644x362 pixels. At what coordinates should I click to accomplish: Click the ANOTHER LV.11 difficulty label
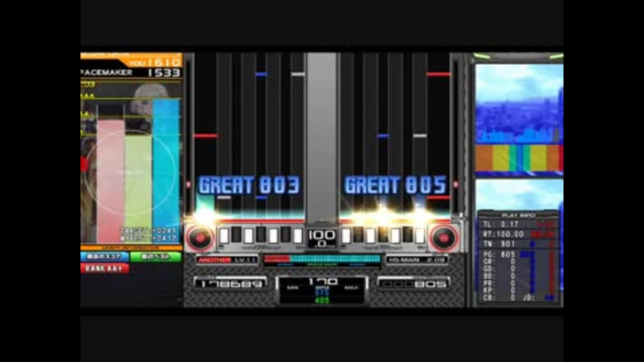[x=227, y=260]
